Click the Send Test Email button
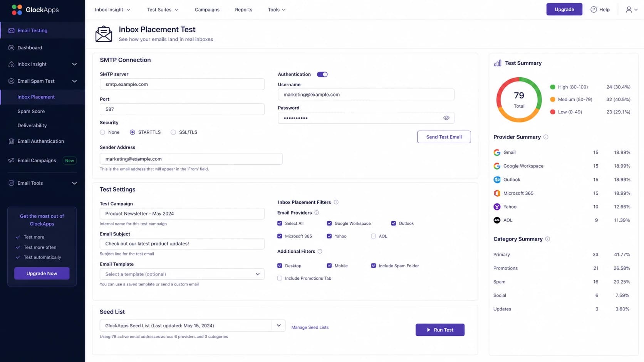 (x=444, y=137)
